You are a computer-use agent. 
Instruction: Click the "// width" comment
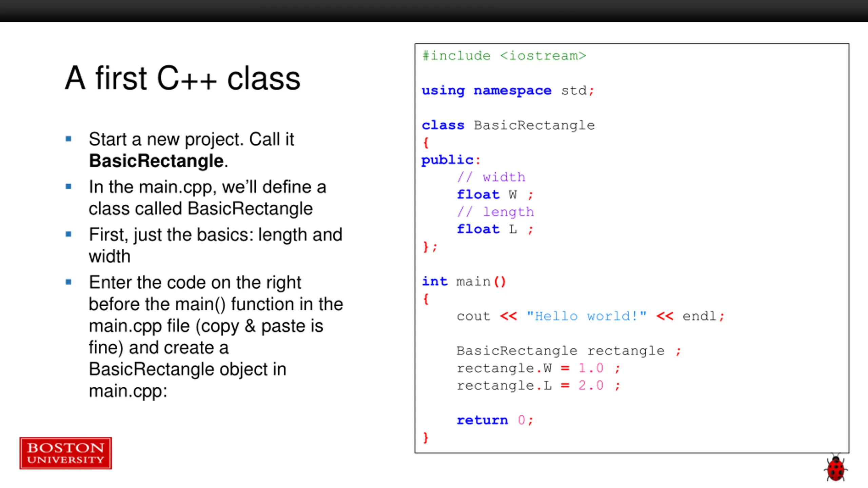491,177
